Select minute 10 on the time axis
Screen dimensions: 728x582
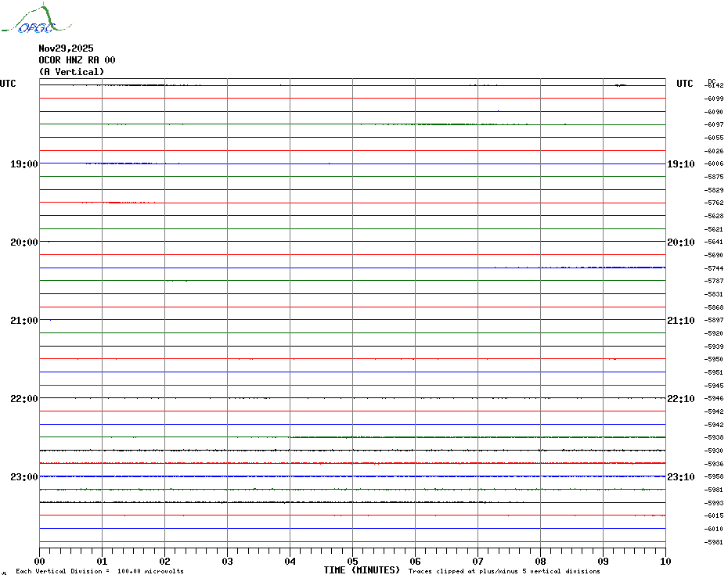665,561
